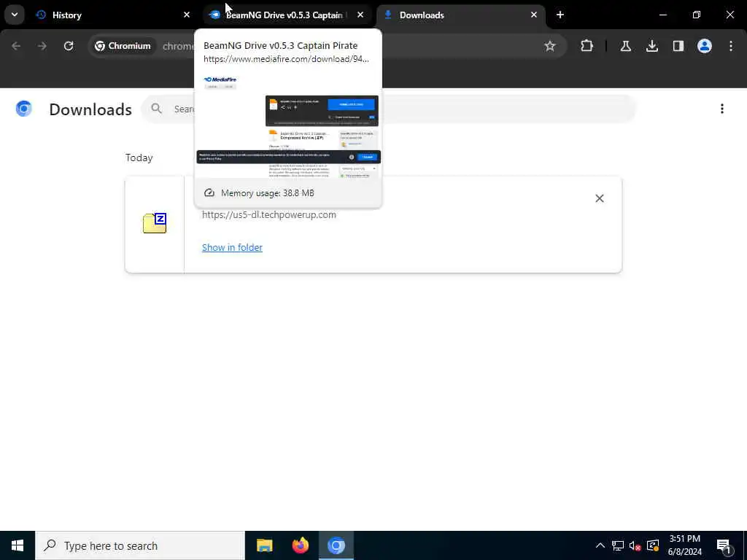Reload the current page

coord(69,46)
